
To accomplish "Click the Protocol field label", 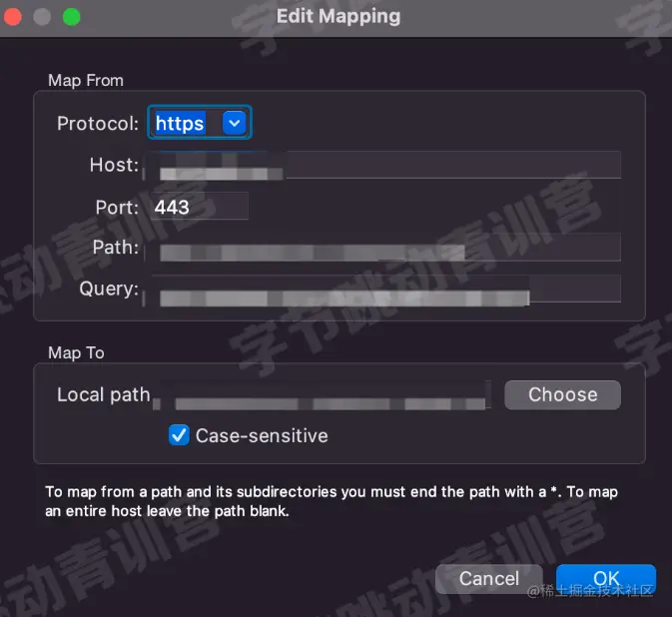I will coord(98,124).
